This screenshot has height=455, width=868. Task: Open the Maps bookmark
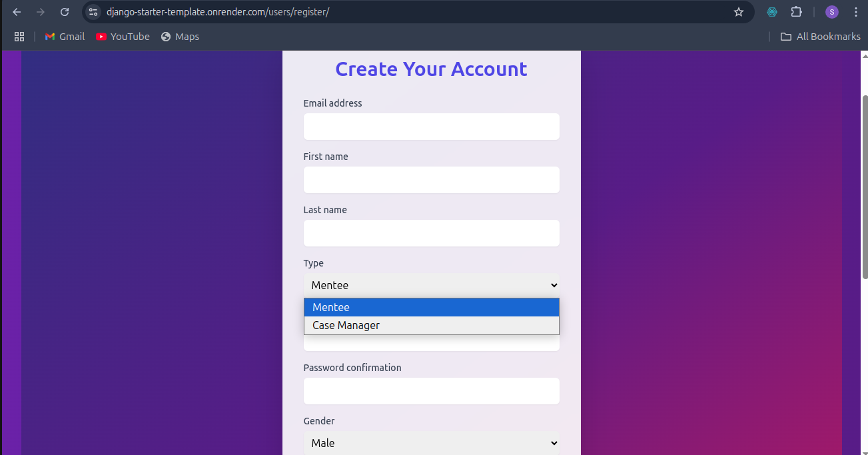180,37
